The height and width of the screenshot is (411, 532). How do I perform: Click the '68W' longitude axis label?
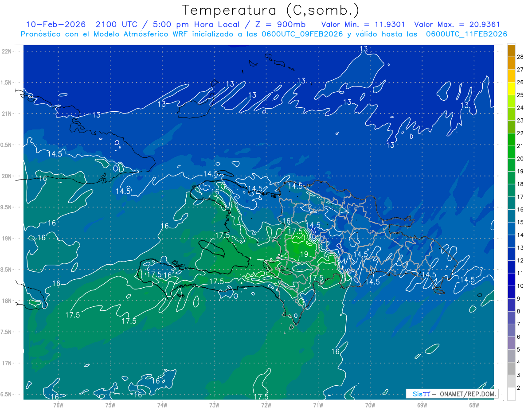click(473, 405)
